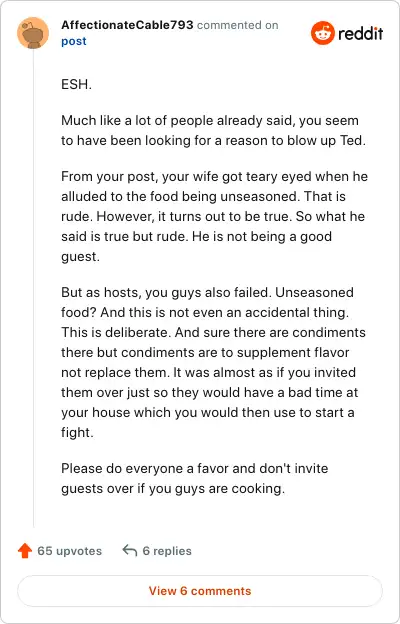Screen dimensions: 400x624
Task: Click the paragraph starting "Much like a lot"
Action: [213, 131]
